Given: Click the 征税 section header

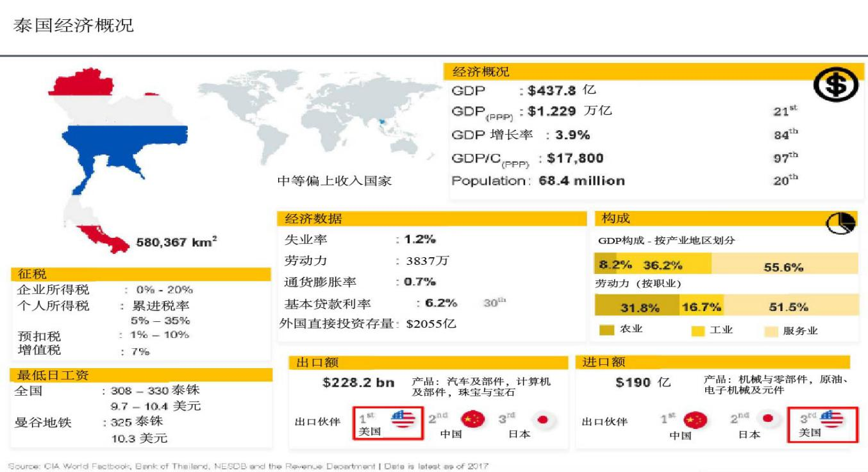Looking at the screenshot, I should coord(140,274).
